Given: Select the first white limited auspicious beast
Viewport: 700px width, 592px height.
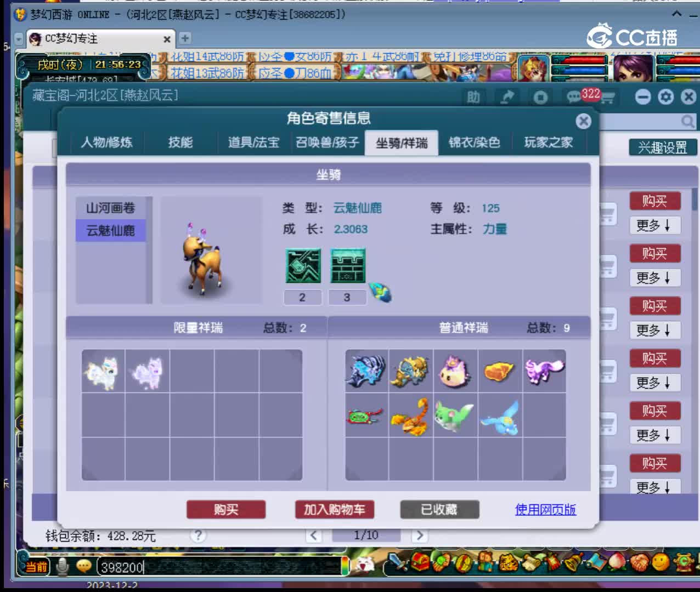Looking at the screenshot, I should tap(103, 372).
